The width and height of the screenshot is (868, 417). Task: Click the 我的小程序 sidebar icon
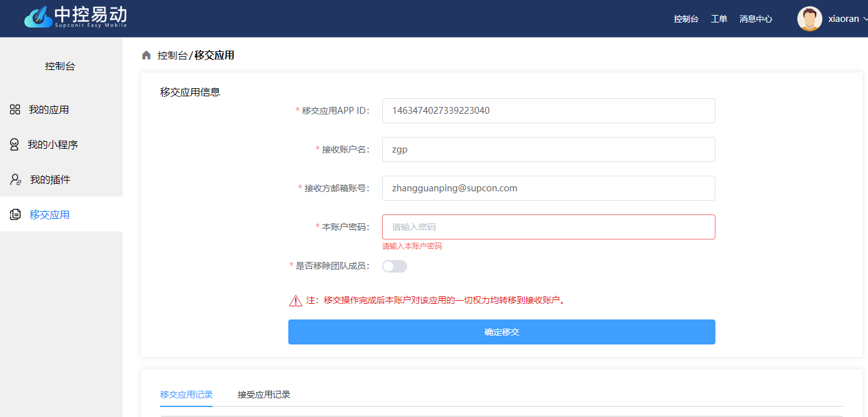click(x=14, y=144)
